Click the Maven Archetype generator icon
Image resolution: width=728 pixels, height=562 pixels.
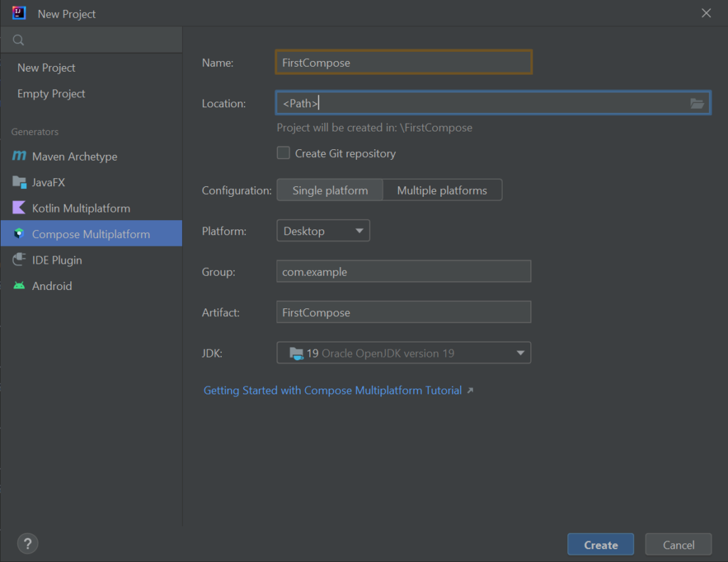tap(19, 156)
